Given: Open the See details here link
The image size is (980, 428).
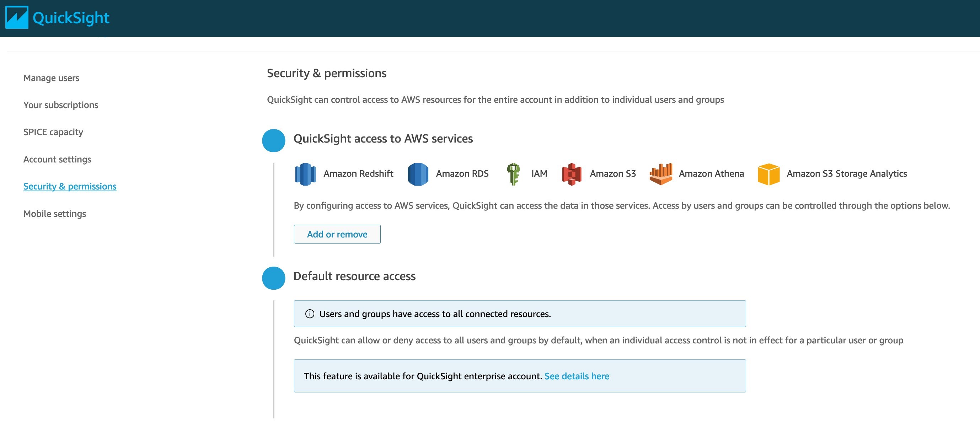Looking at the screenshot, I should coord(577,376).
